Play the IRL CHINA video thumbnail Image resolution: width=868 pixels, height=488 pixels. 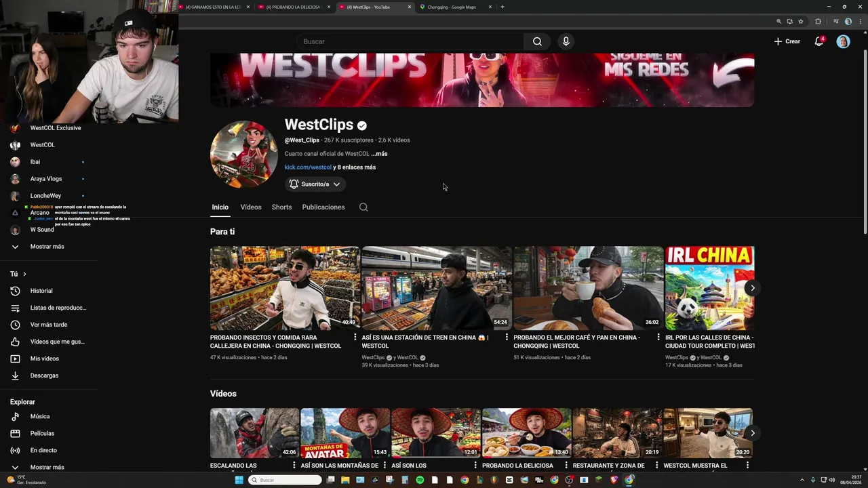click(709, 288)
